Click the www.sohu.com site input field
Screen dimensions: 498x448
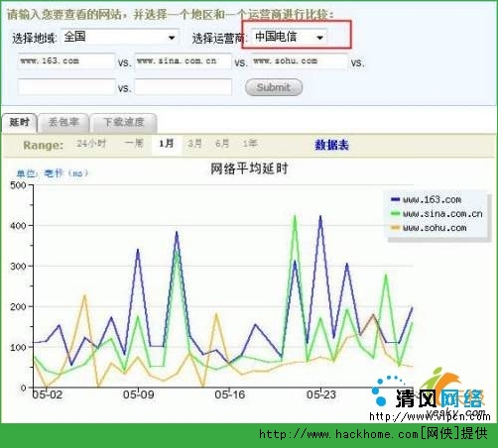coord(300,61)
